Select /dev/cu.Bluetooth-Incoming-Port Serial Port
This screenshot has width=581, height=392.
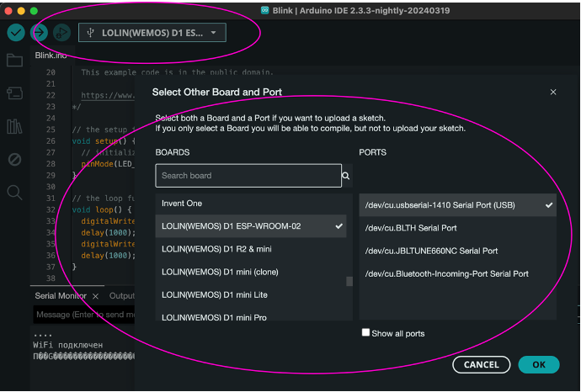[457, 274]
